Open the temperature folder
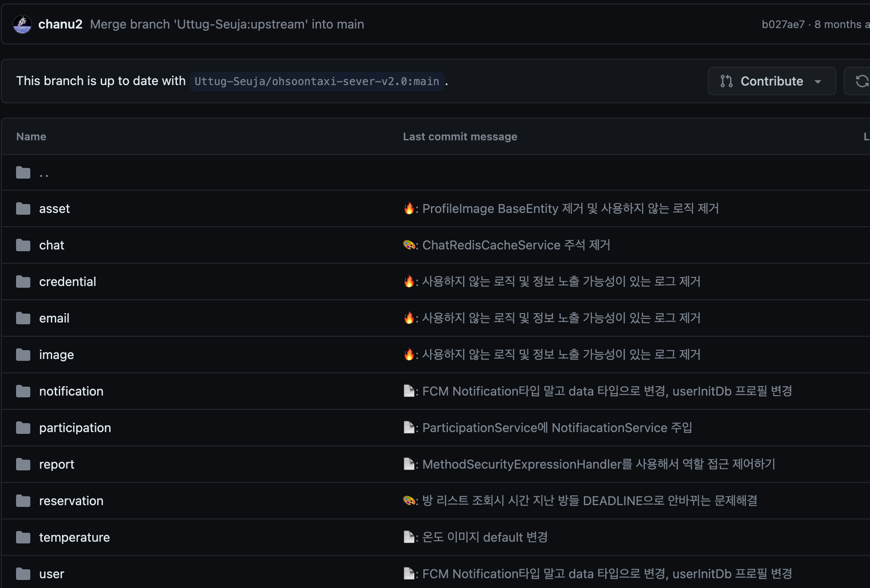 coord(74,537)
